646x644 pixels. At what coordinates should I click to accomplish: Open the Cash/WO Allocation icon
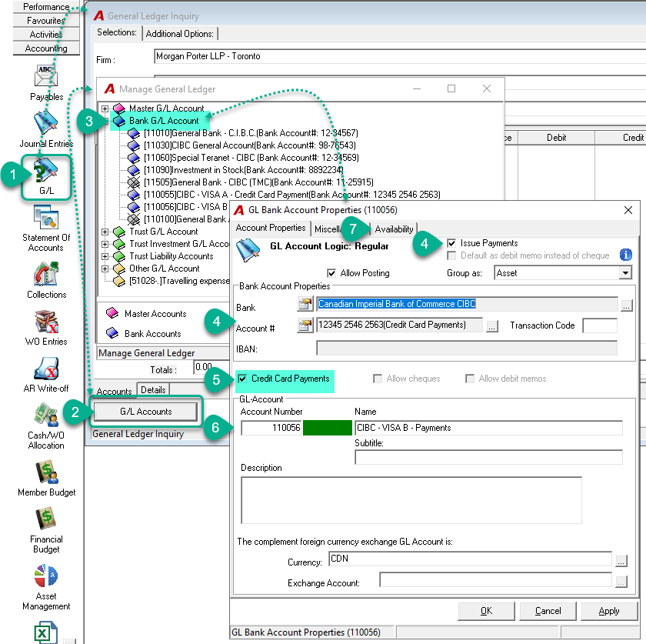click(46, 415)
